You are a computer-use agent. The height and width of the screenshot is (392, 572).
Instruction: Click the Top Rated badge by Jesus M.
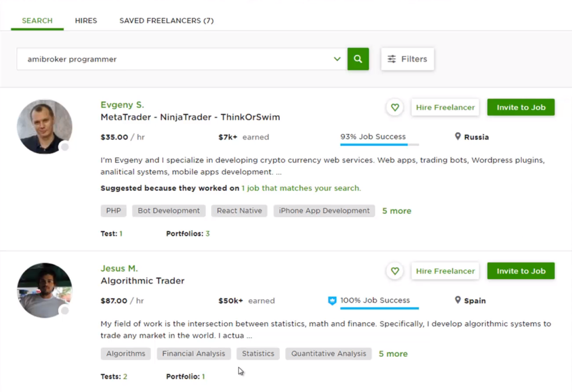click(x=332, y=301)
